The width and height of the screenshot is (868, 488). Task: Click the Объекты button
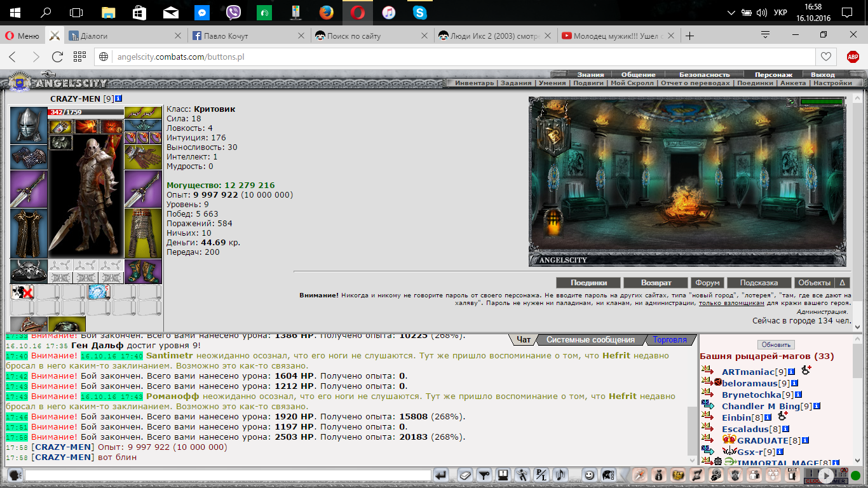pyautogui.click(x=814, y=283)
